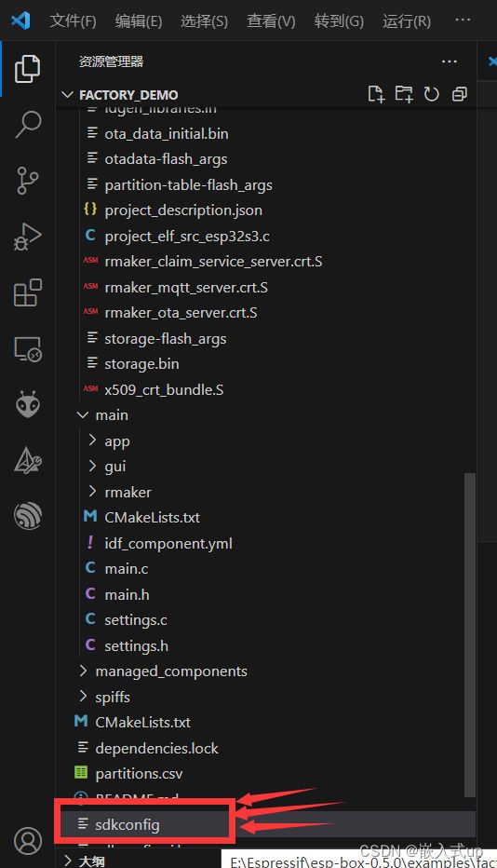Open the Search view in activity bar
The width and height of the screenshot is (497, 868).
[28, 124]
